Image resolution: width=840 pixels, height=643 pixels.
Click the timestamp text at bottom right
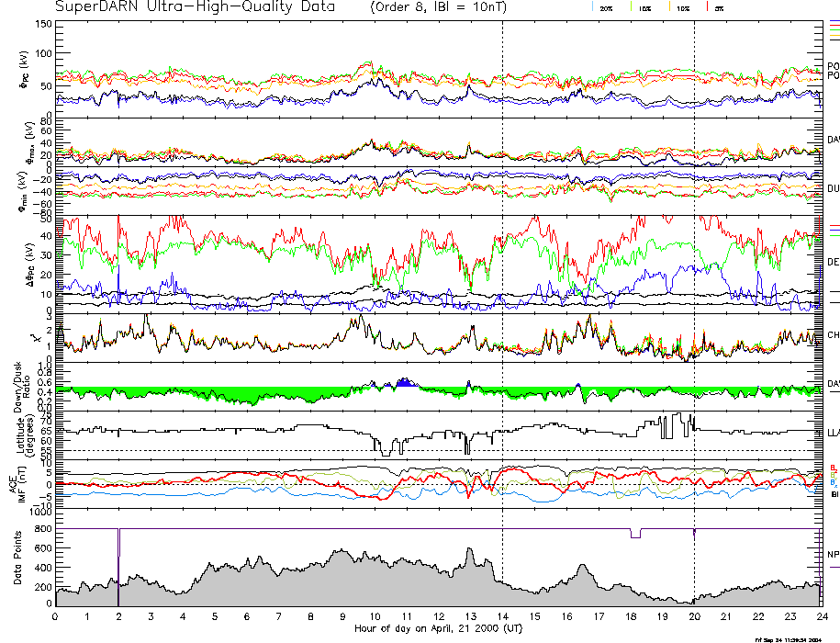pos(795,638)
